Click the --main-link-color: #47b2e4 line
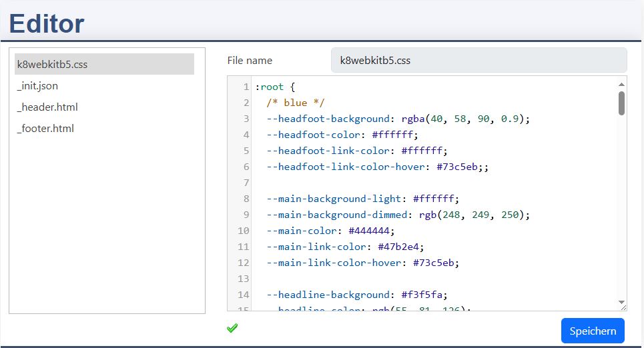 tap(345, 247)
